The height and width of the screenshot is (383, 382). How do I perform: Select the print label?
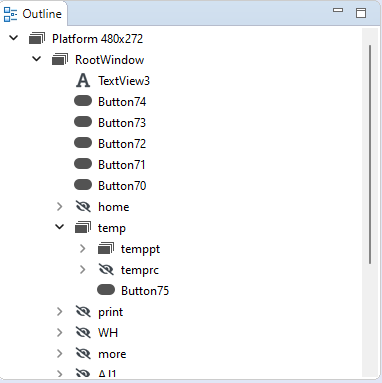pos(111,312)
